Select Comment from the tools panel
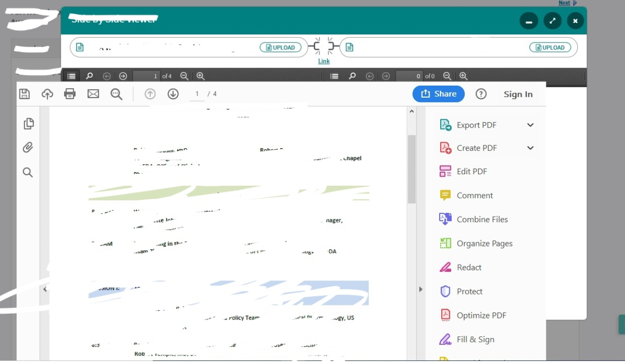Viewport: 625px width, 364px height. [474, 195]
